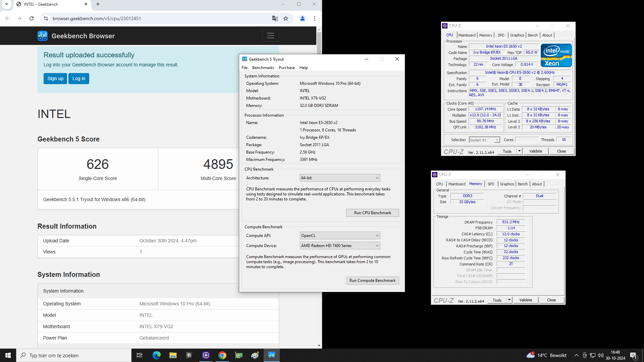644x362 pixels.
Task: Open the translate page icon in address bar
Action: (275, 18)
